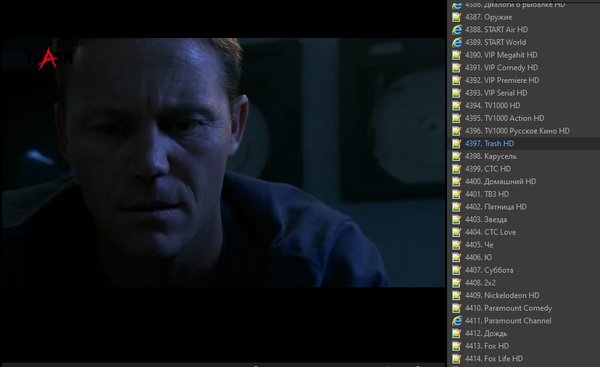Click the notepad icon beside 4387. Оружие
This screenshot has height=367, width=600.
(456, 17)
